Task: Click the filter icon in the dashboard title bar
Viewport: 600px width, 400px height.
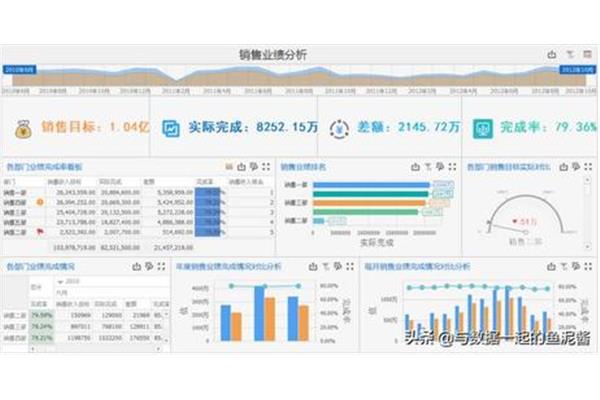Action: (570, 54)
